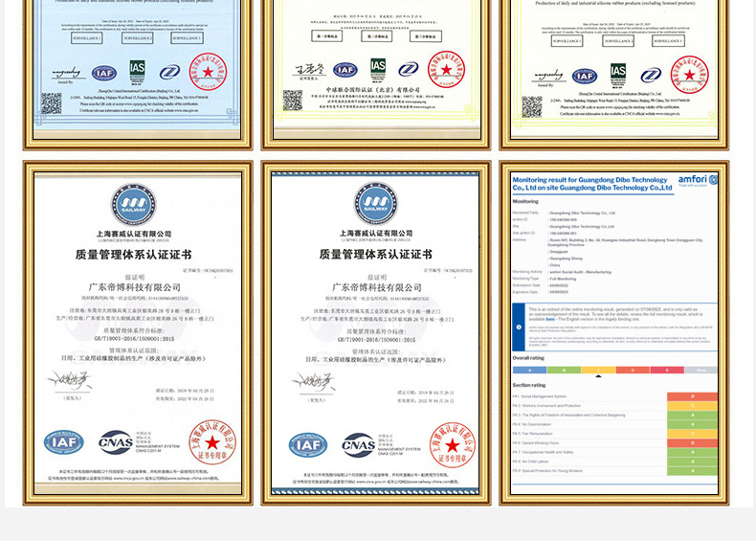
Task: Click IAS logo on the pale-yellow English certificate
Action: [618, 76]
